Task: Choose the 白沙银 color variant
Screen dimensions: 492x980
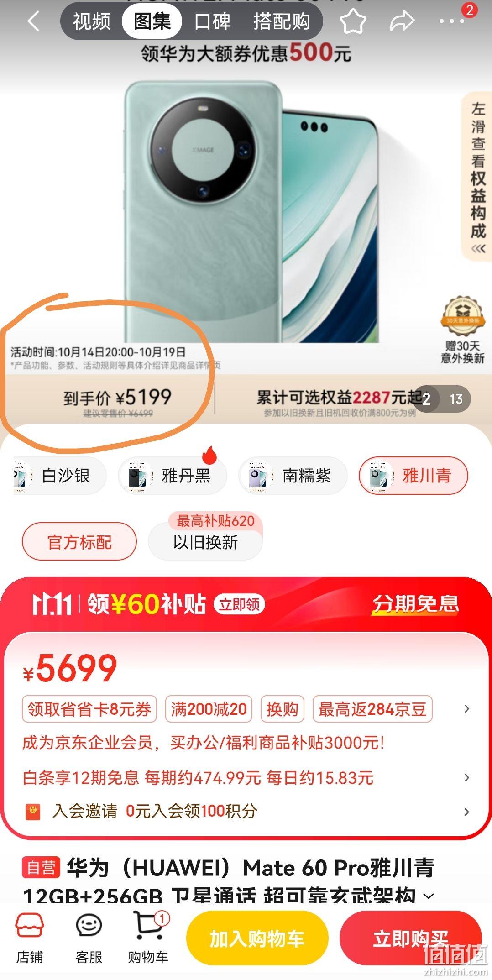Action: pyautogui.click(x=59, y=476)
